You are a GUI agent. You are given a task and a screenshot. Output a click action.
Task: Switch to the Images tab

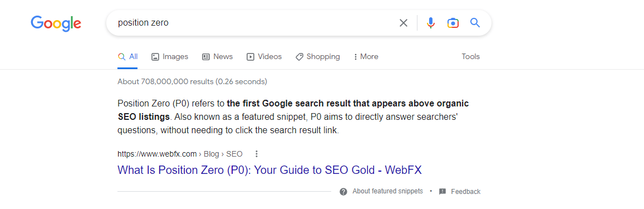[170, 57]
